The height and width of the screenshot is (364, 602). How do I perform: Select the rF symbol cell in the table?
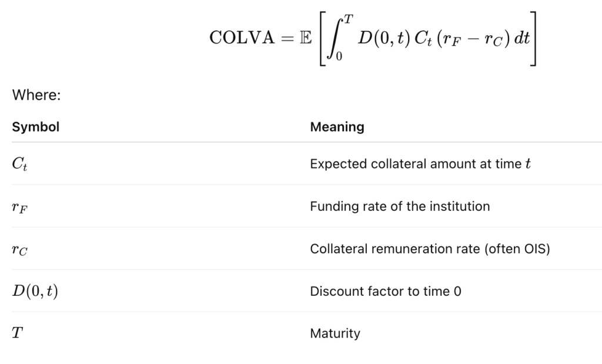pyautogui.click(x=21, y=207)
